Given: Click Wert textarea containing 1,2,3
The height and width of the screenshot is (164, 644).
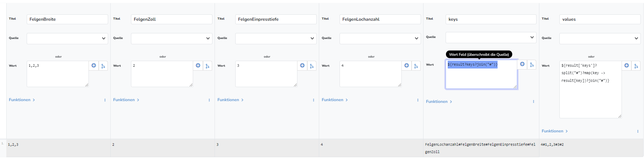Looking at the screenshot, I should coord(58,74).
